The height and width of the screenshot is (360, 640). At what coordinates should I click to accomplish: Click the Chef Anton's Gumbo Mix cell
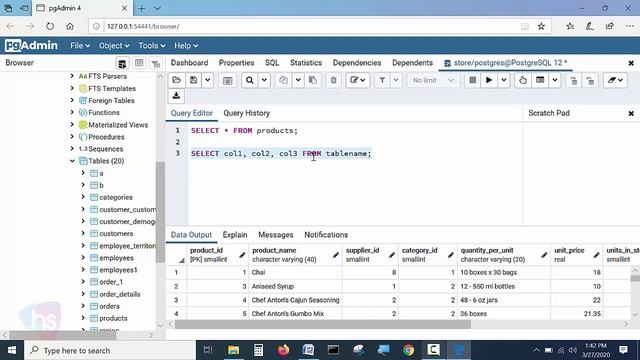(x=296, y=313)
